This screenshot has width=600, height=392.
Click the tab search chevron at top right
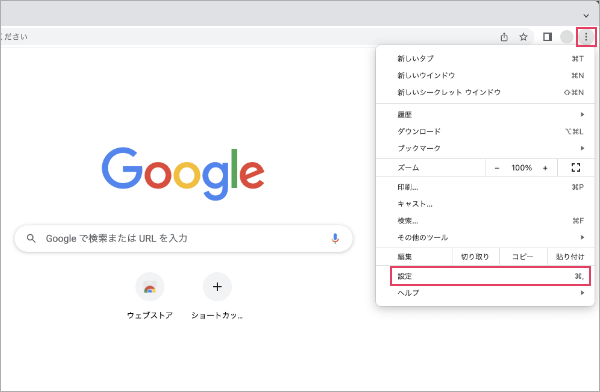coord(586,16)
